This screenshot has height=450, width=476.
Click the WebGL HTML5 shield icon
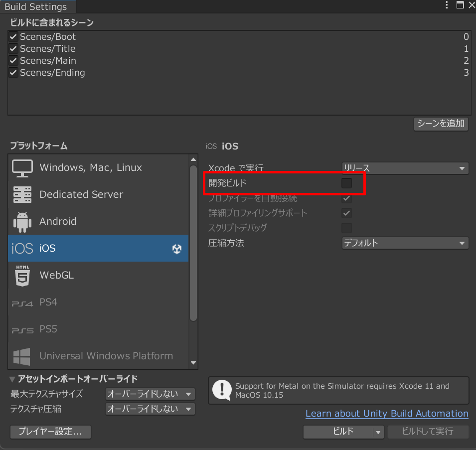click(22, 276)
